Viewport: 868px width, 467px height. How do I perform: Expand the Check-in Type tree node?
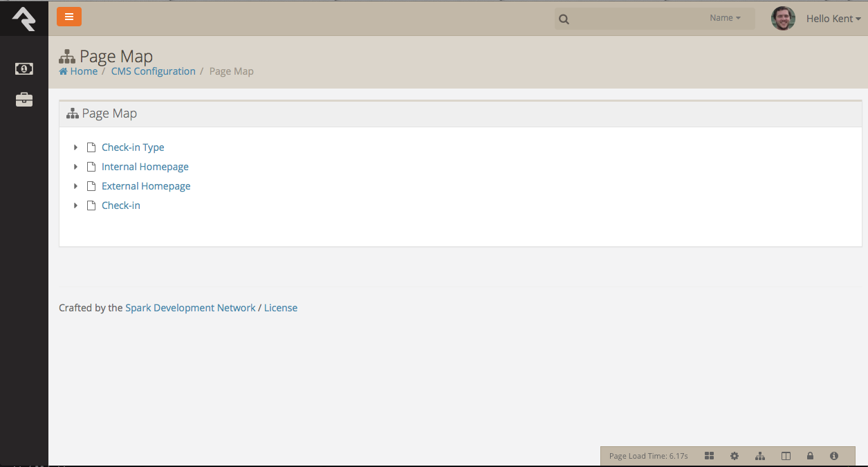tap(75, 147)
